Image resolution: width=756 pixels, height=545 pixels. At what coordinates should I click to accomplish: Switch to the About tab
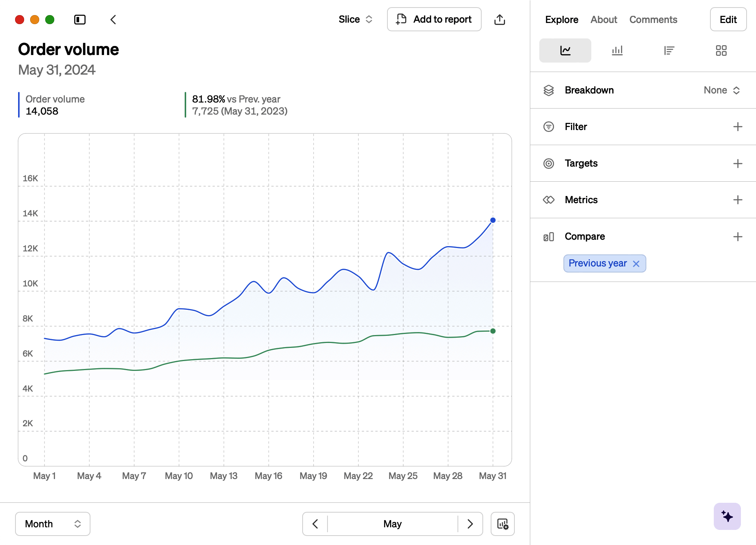pyautogui.click(x=603, y=20)
